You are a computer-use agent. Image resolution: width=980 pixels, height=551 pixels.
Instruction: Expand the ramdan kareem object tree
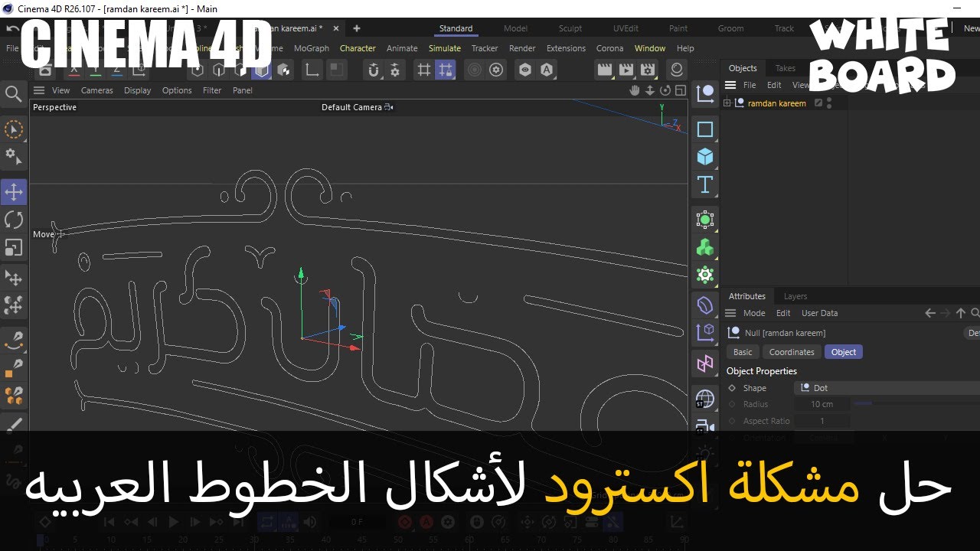pos(727,103)
